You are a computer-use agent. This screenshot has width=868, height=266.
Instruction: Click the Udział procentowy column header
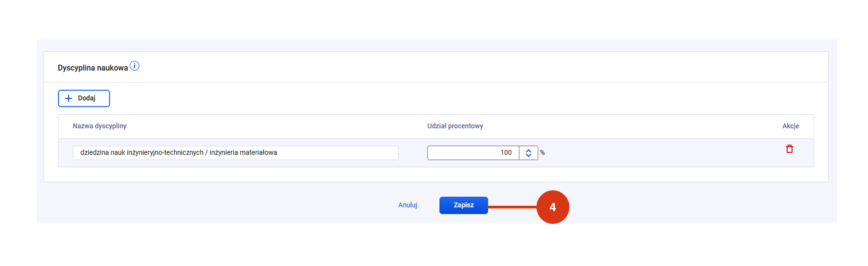click(455, 126)
